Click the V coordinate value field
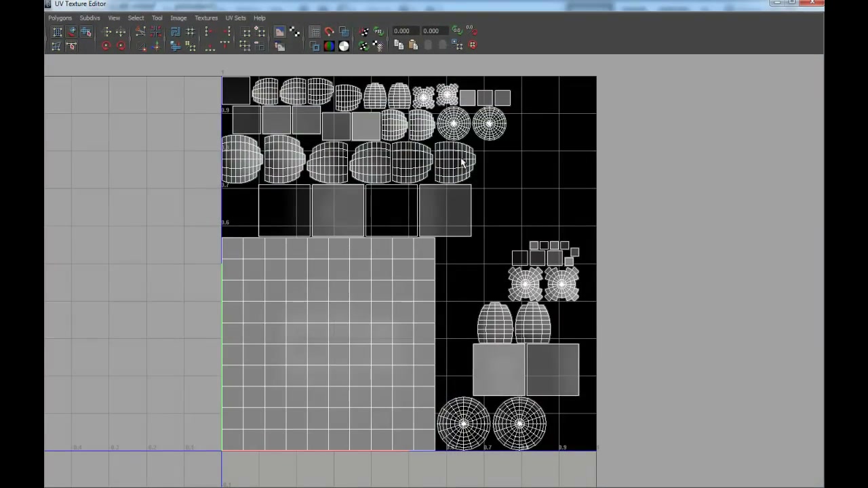 435,30
